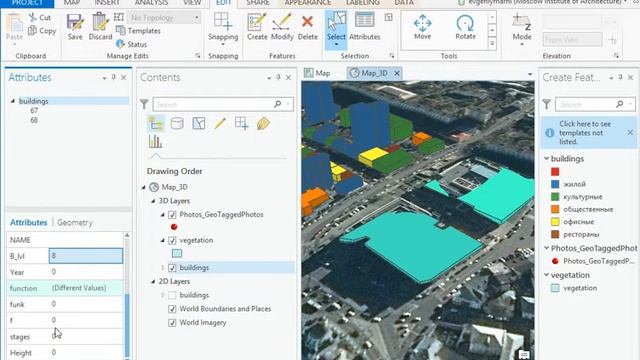Collapse the Map_3D tree node
Screen dimensions: 640x360
coord(144,187)
